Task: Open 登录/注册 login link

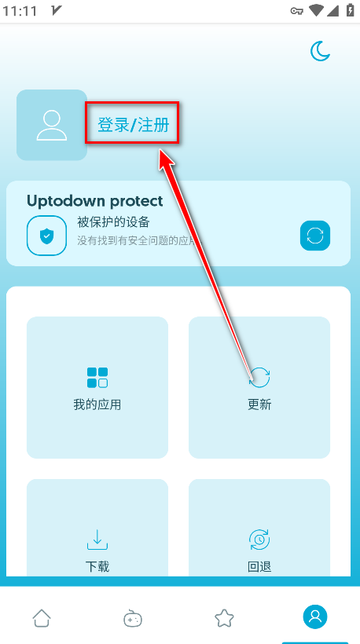Action: 133,125
